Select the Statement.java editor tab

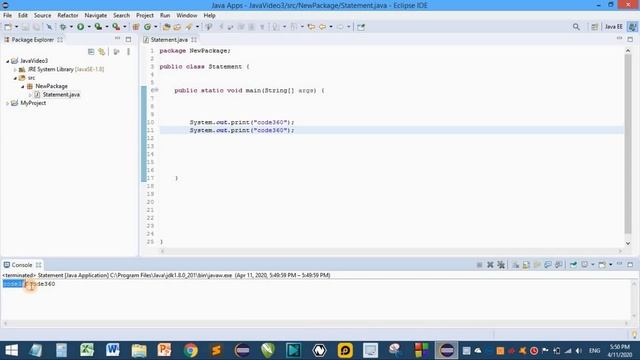point(169,40)
